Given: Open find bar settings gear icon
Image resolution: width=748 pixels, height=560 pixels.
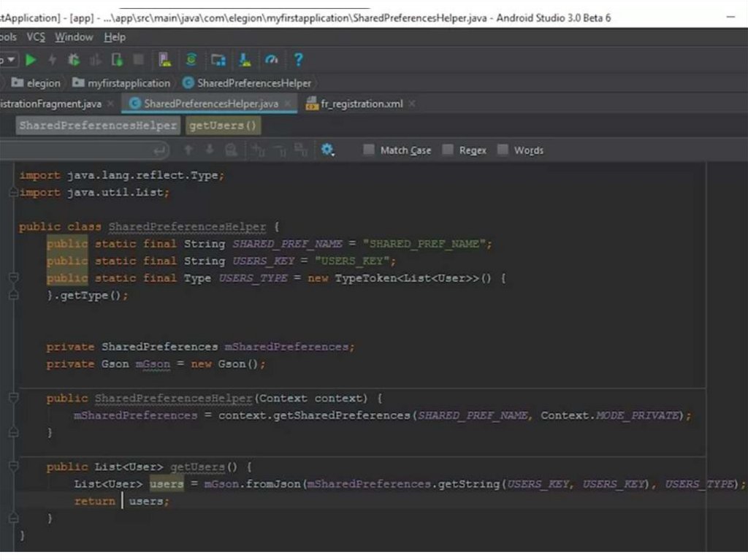Looking at the screenshot, I should [x=327, y=150].
